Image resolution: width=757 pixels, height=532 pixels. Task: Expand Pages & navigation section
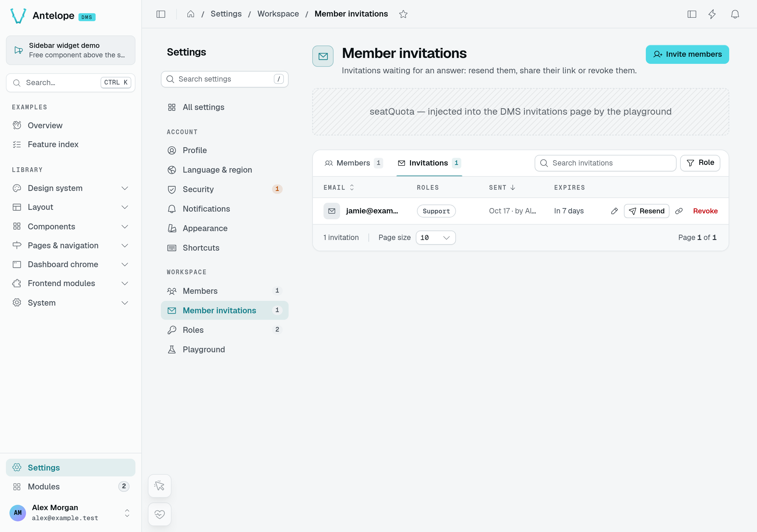click(71, 246)
